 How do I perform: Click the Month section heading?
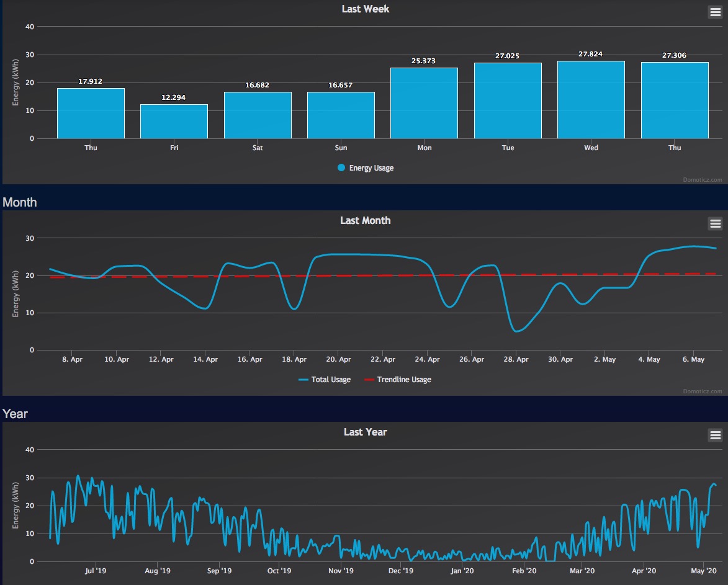point(19,202)
